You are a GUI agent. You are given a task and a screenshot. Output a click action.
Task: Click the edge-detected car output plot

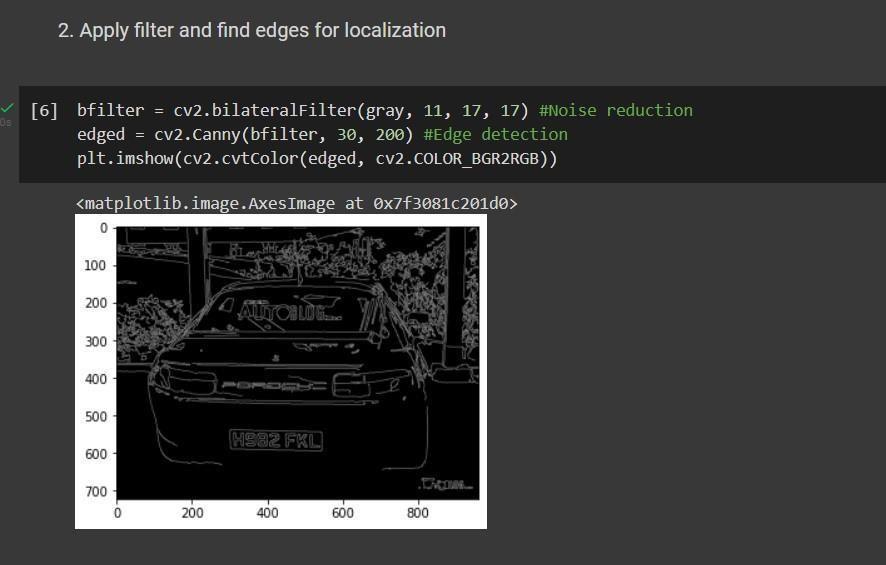tap(281, 372)
